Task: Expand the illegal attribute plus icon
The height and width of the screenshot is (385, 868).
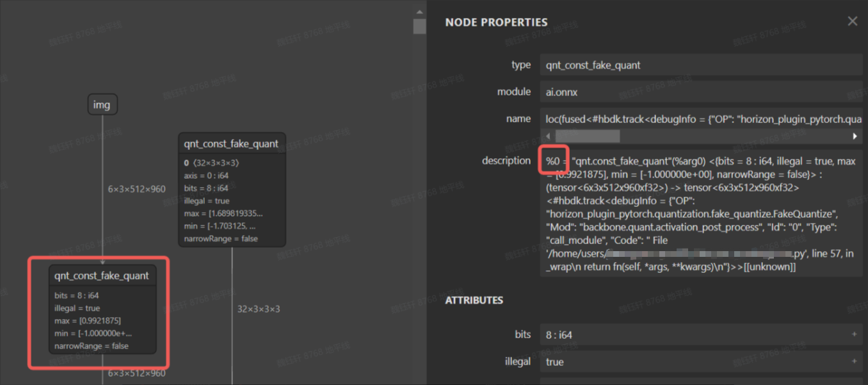Action: (x=854, y=362)
